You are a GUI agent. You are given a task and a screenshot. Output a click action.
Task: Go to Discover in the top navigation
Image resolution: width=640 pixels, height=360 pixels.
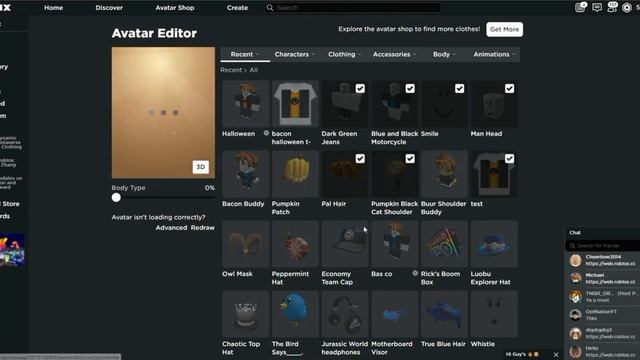pyautogui.click(x=109, y=8)
